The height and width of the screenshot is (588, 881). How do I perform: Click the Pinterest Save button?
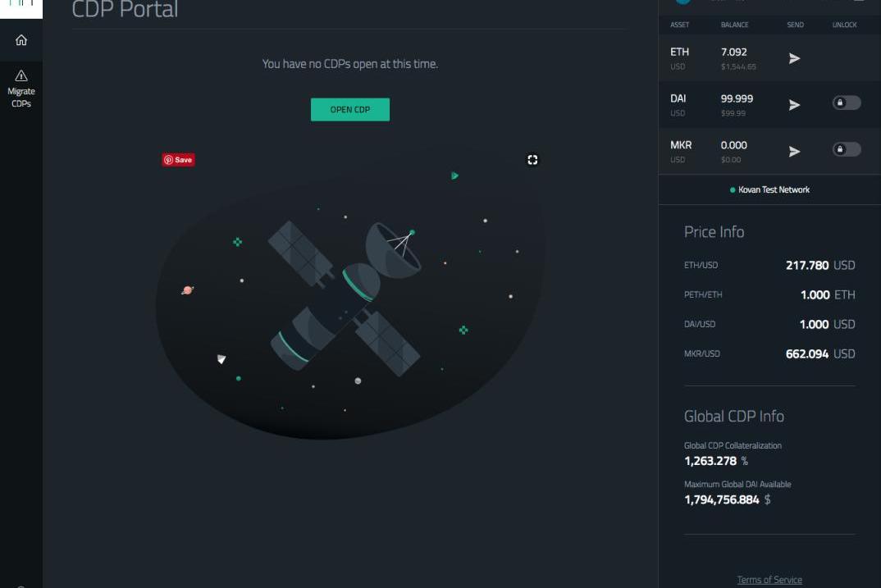pyautogui.click(x=178, y=160)
